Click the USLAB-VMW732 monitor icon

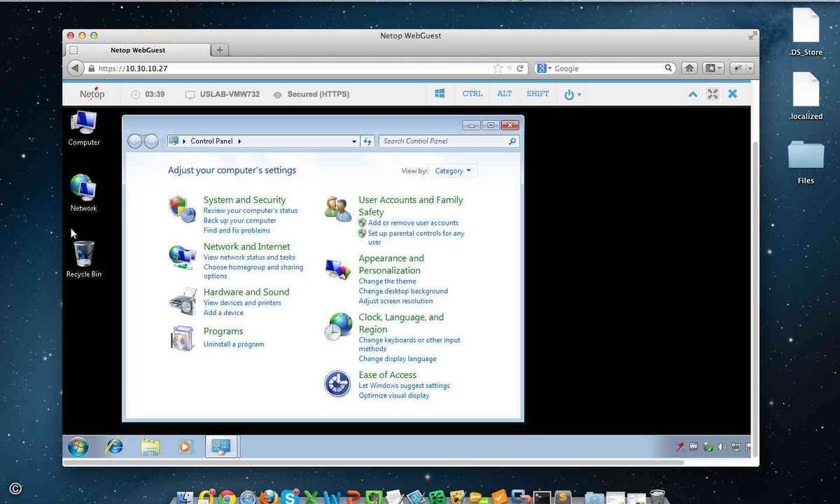tap(190, 94)
